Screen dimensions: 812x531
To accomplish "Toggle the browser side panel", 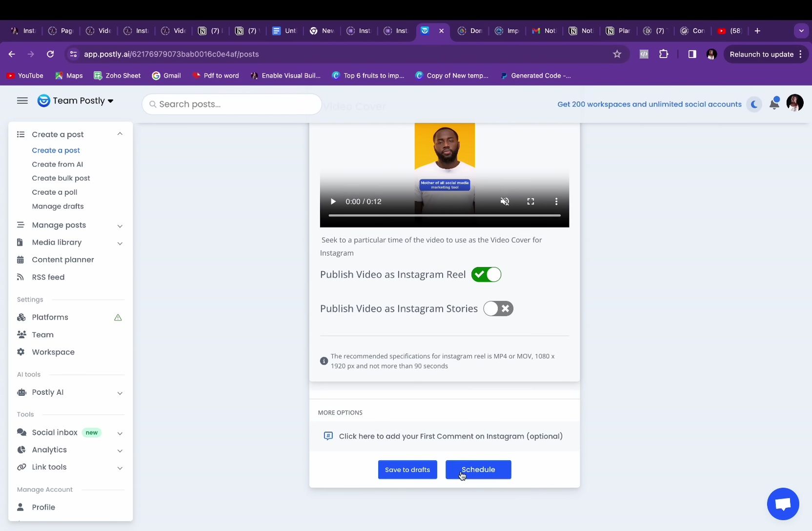I will click(x=692, y=54).
